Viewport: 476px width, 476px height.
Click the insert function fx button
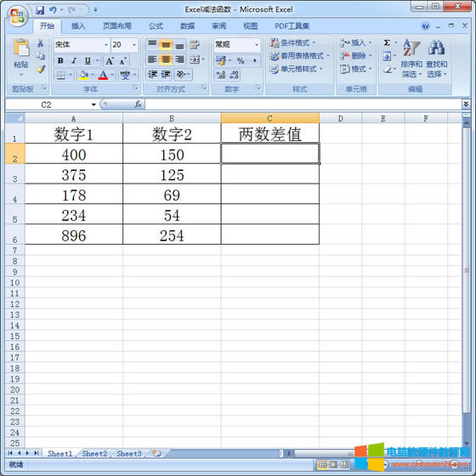click(x=138, y=105)
